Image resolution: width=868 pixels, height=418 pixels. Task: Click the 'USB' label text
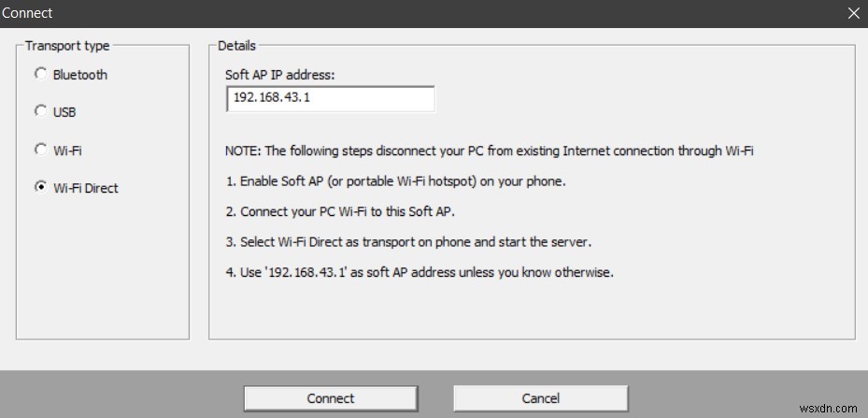[64, 112]
